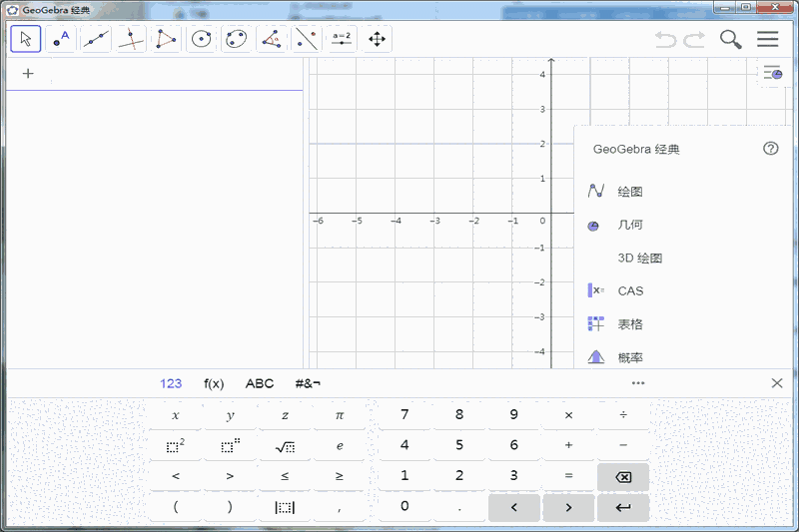Image resolution: width=799 pixels, height=532 pixels.
Task: Select the Move arrow tool
Action: coord(26,39)
